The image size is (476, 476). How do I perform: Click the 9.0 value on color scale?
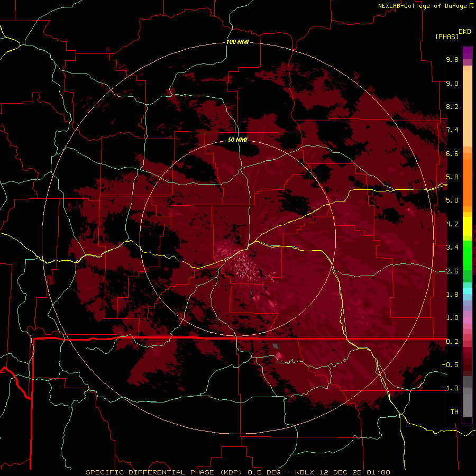(452, 83)
